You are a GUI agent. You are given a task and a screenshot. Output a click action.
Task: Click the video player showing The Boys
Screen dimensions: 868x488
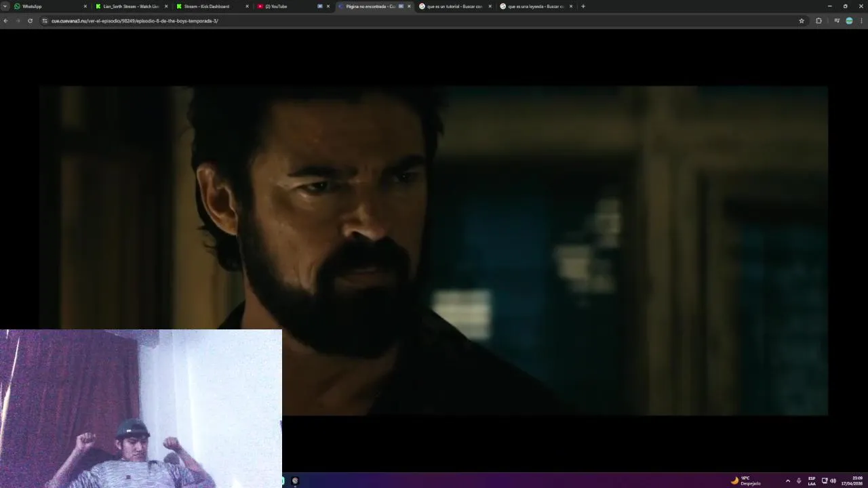click(x=433, y=250)
